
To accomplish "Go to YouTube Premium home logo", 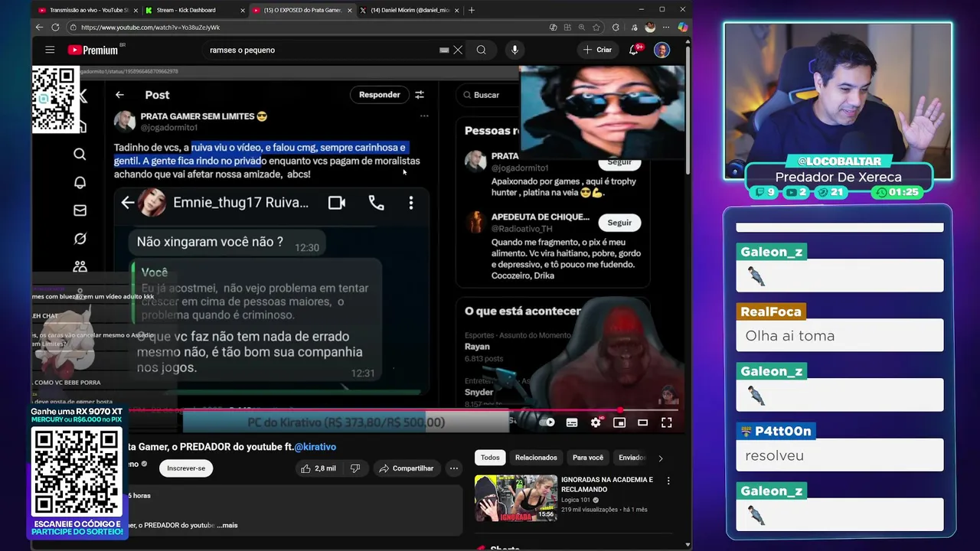I will pyautogui.click(x=93, y=50).
